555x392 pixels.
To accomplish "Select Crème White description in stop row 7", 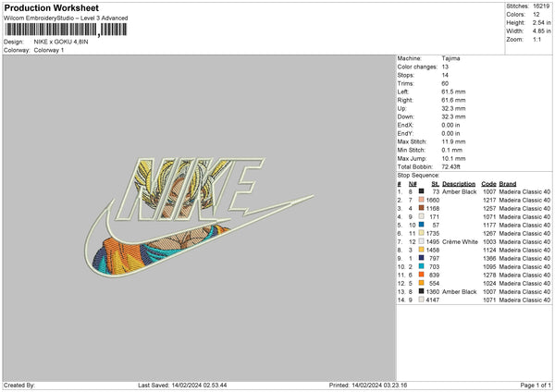I will (x=460, y=242).
